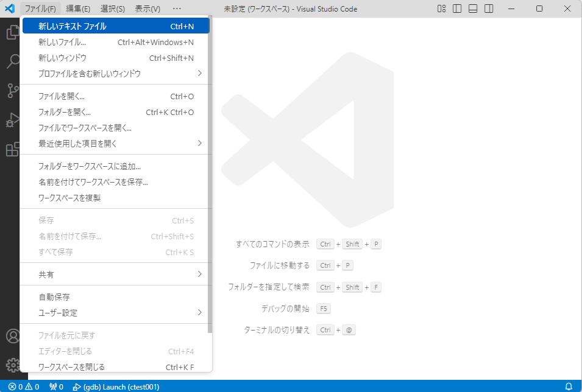Viewport: 582px width, 392px height.
Task: Choose ファイルを開く... menu entry
Action: [x=116, y=96]
